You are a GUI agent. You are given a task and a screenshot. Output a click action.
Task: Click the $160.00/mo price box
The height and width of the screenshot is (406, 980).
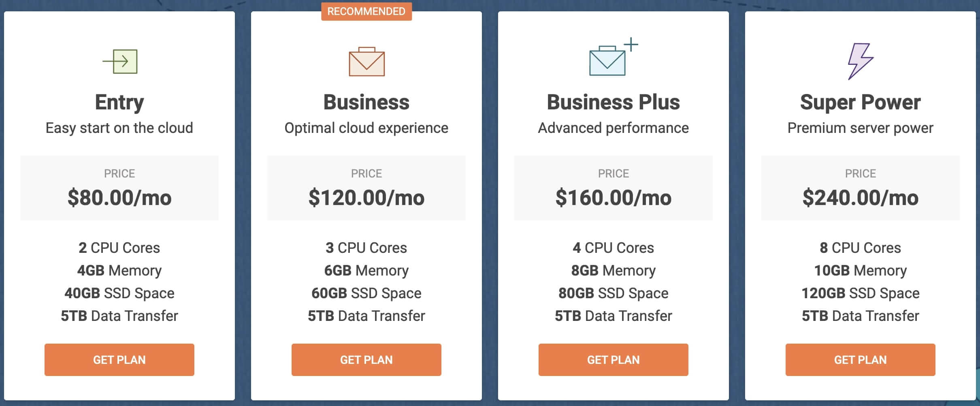[x=614, y=188]
